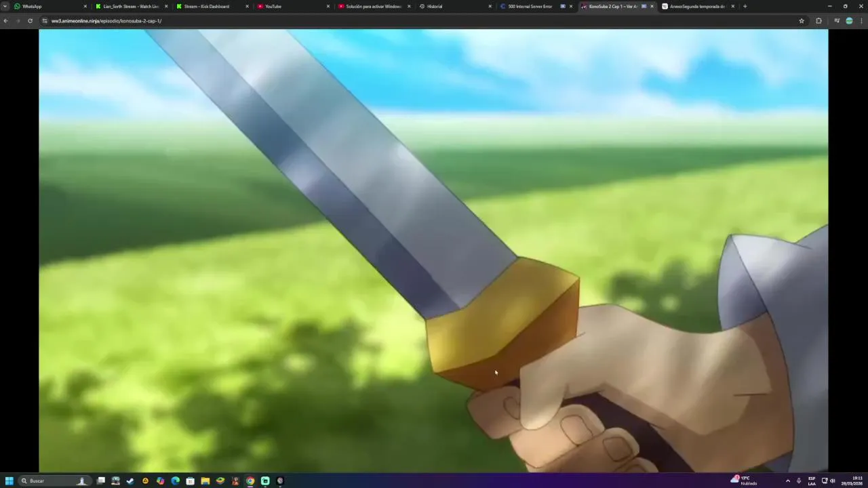Open the Chrome three-dot menu
Screen dimensions: 868x488
click(x=862, y=21)
